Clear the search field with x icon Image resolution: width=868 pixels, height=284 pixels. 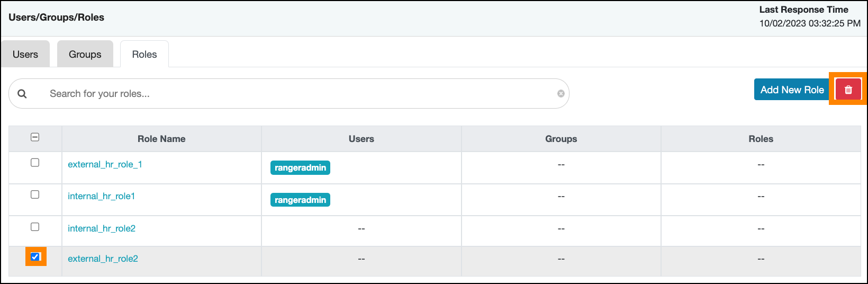pyautogui.click(x=560, y=94)
